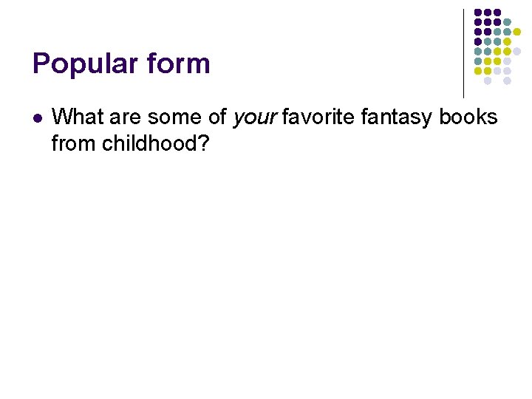
Task: Click the word "childhood?" on the second line
Action: [156, 143]
